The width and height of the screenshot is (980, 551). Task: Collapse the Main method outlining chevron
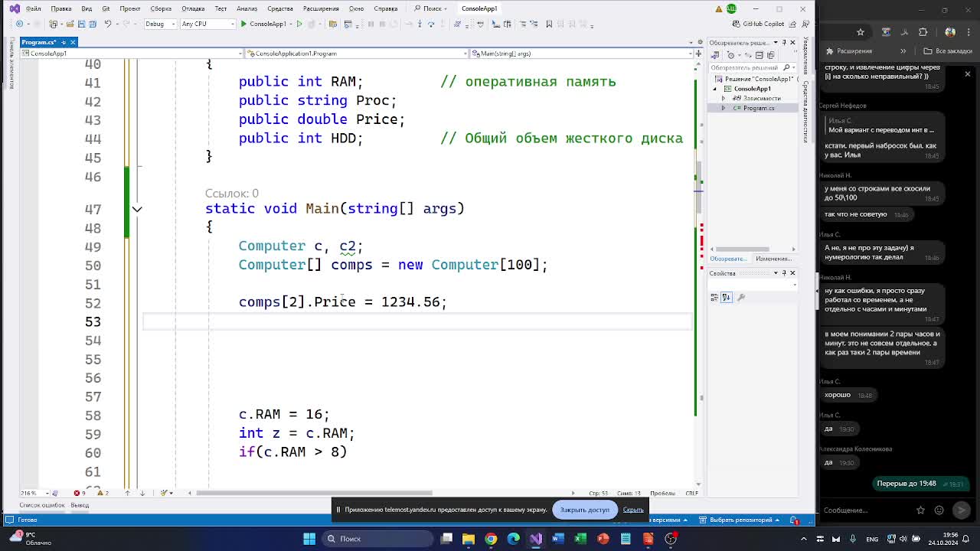pos(137,209)
